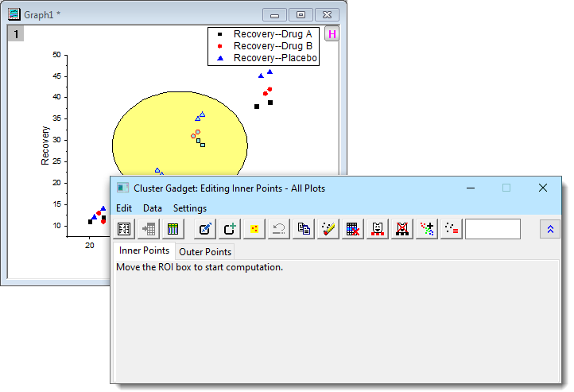Image resolution: width=574 pixels, height=392 pixels.
Task: Open the Settings menu
Action: (x=190, y=208)
